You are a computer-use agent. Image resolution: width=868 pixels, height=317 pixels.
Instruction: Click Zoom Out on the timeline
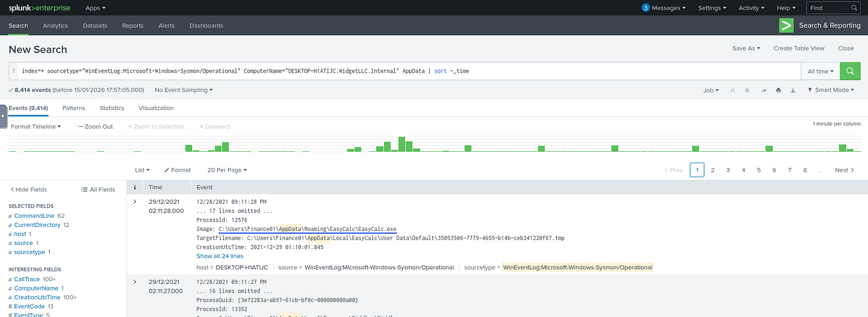click(95, 127)
